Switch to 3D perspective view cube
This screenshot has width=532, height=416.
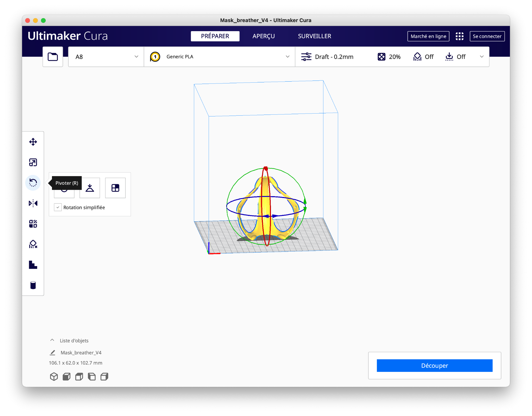54,377
